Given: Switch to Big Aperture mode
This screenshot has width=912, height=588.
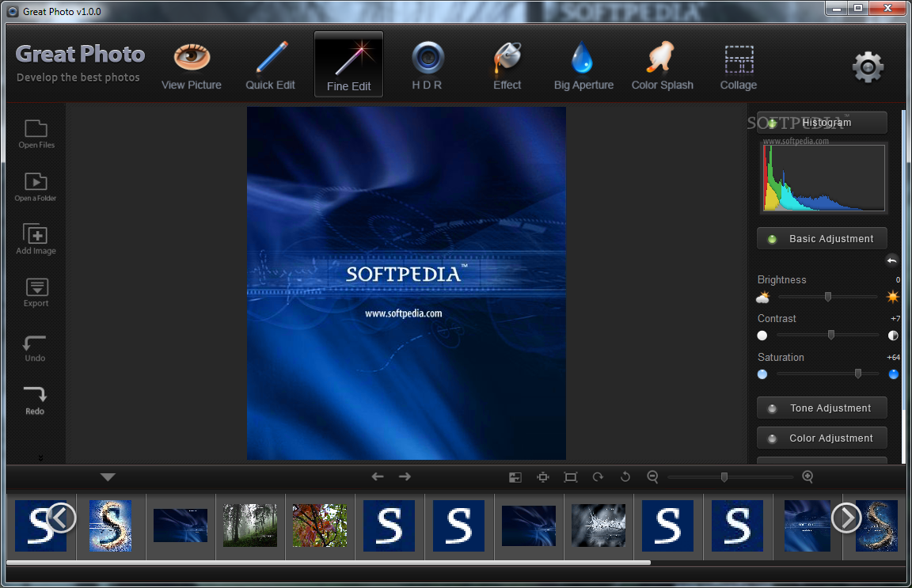Looking at the screenshot, I should click(x=583, y=66).
